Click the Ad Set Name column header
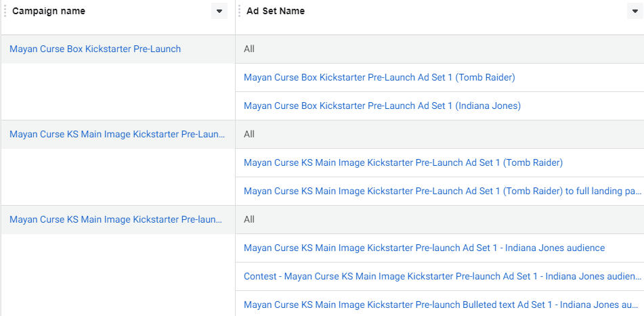The image size is (644, 316). coord(276,11)
